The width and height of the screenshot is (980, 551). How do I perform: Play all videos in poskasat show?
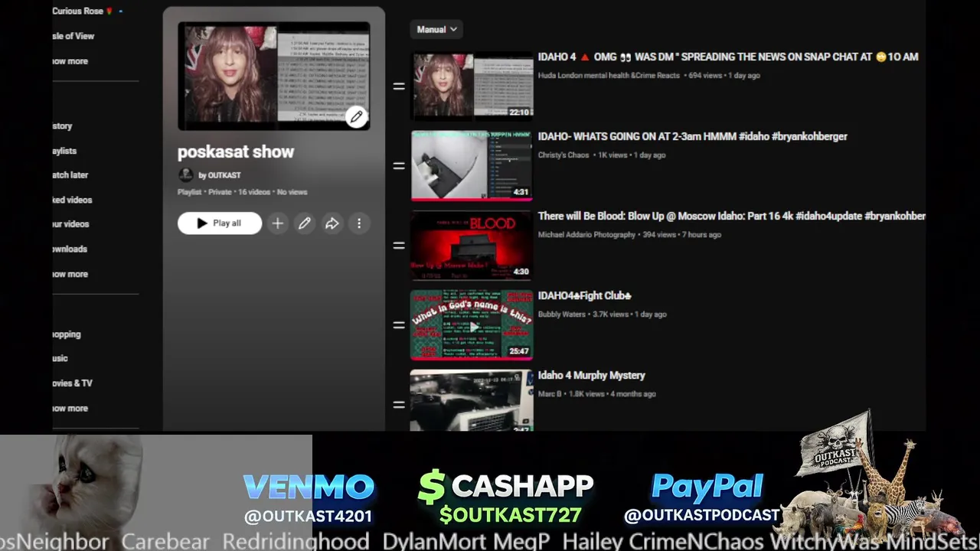tap(220, 223)
